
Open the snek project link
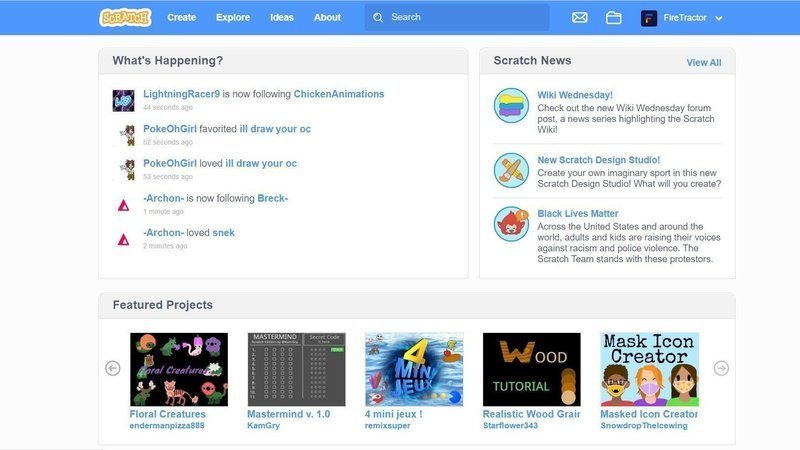pos(223,233)
